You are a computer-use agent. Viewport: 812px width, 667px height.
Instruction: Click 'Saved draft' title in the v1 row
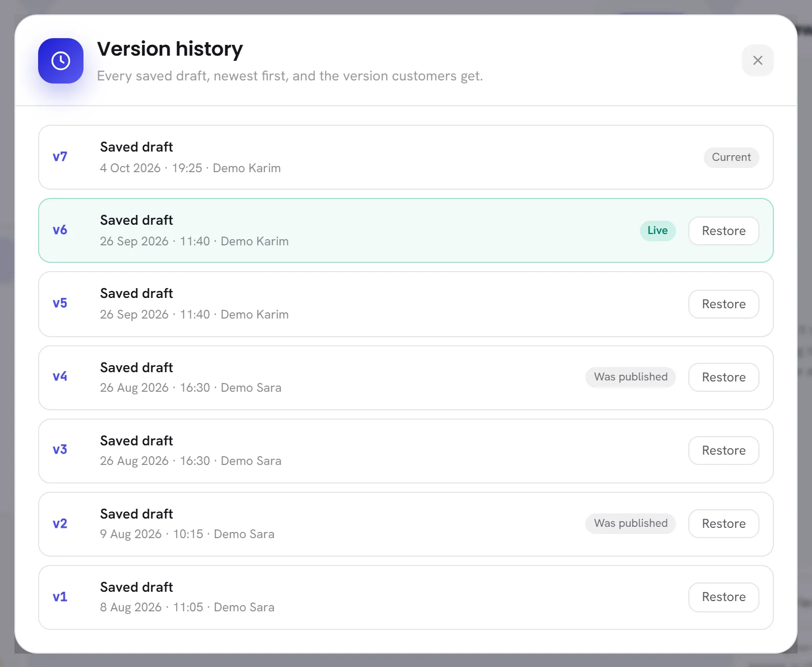tap(137, 587)
